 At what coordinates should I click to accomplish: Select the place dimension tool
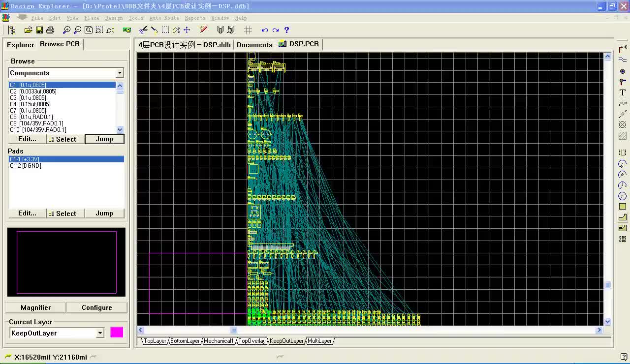[623, 114]
